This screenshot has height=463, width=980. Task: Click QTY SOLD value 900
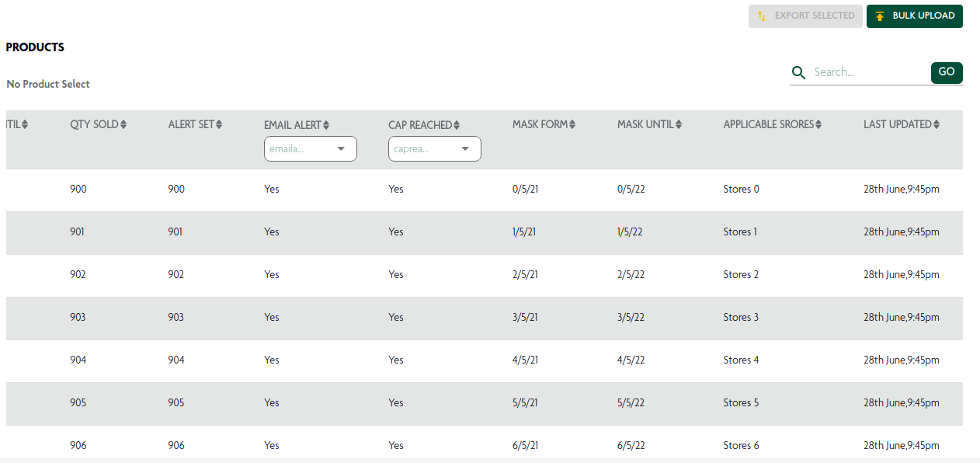click(x=78, y=189)
